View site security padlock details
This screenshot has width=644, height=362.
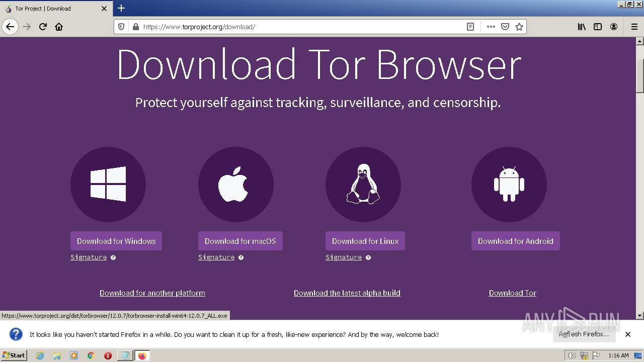click(135, 27)
